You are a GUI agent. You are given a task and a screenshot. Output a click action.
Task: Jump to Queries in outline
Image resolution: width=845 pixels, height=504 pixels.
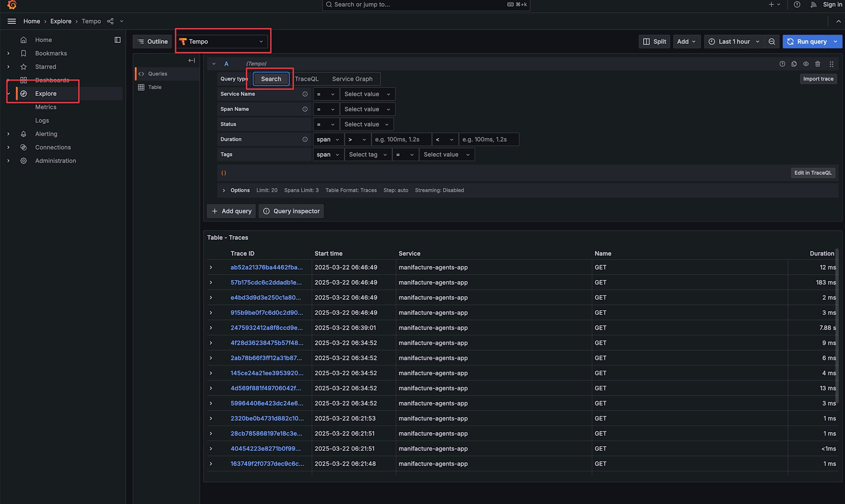(158, 74)
